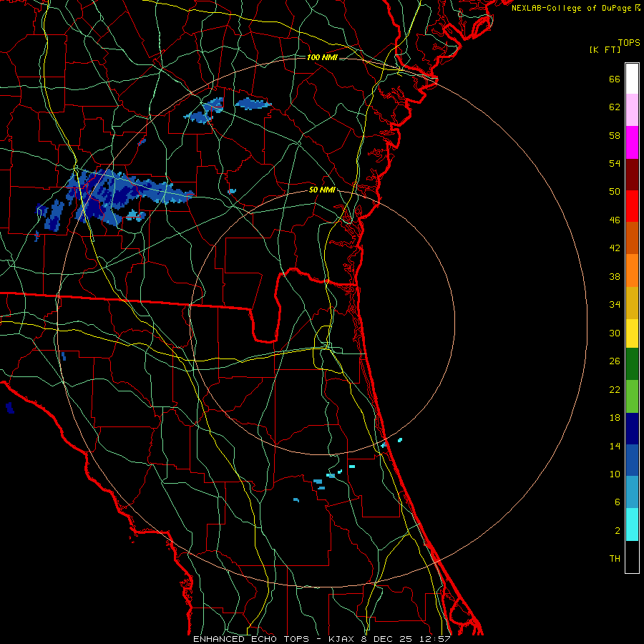Click the legend value '42'
Image resolution: width=644 pixels, height=644 pixels.
tap(615, 248)
